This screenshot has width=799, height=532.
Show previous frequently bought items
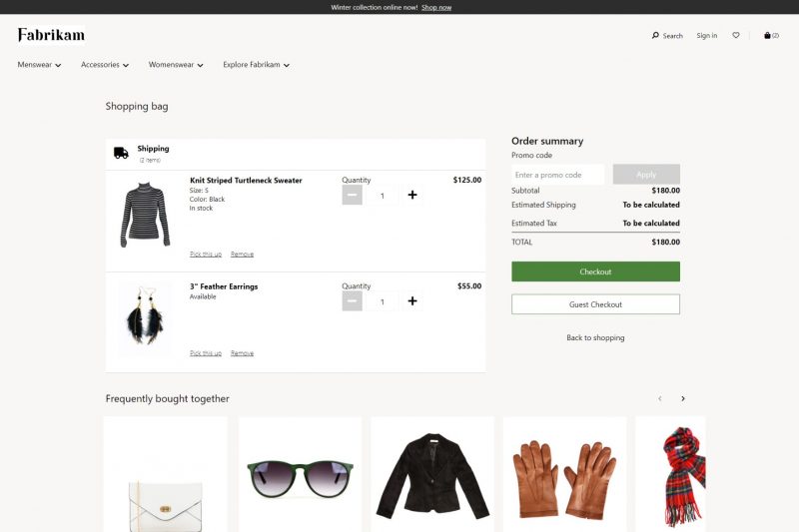tap(660, 398)
